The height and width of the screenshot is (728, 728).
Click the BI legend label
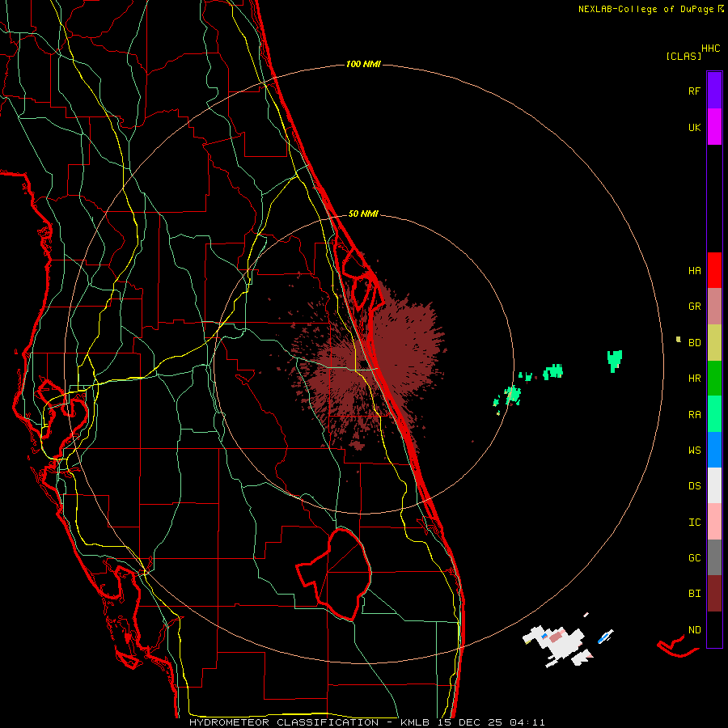(694, 594)
